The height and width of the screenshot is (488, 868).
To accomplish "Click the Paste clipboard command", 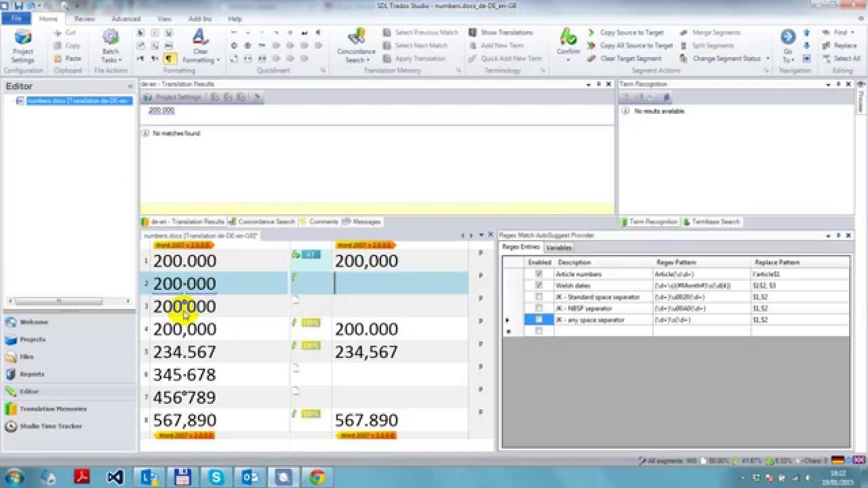I will (67, 58).
